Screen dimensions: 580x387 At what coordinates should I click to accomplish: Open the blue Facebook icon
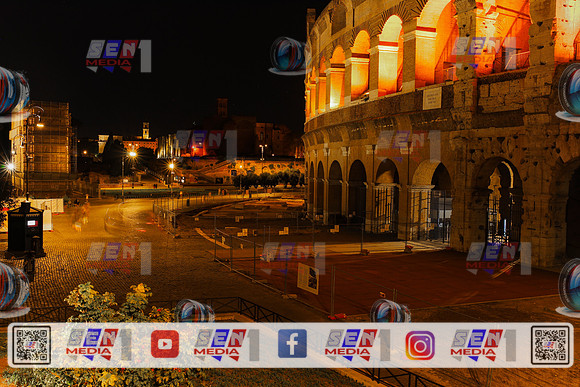click(292, 344)
